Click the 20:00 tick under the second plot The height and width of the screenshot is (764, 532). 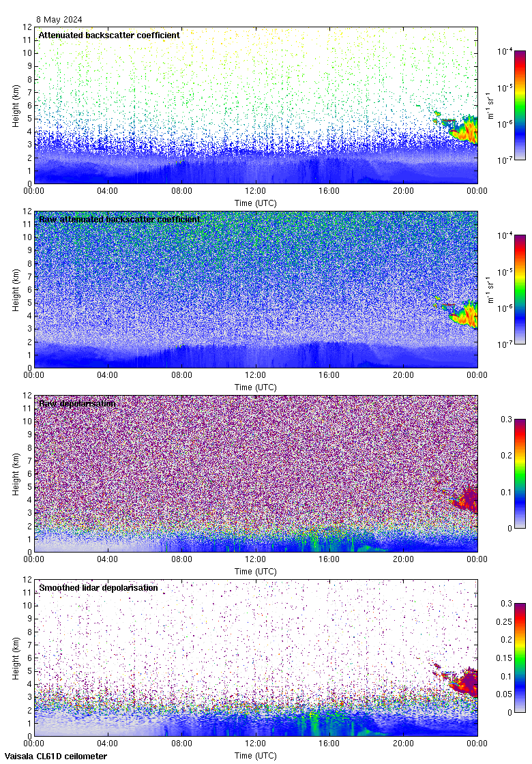(x=403, y=376)
